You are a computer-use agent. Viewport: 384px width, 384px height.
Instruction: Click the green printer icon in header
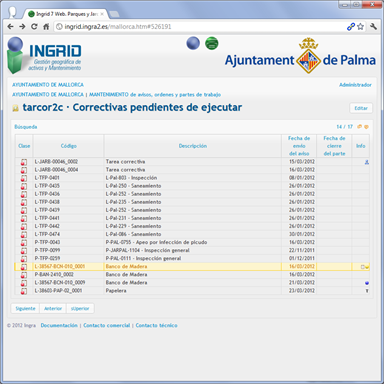coord(211,43)
